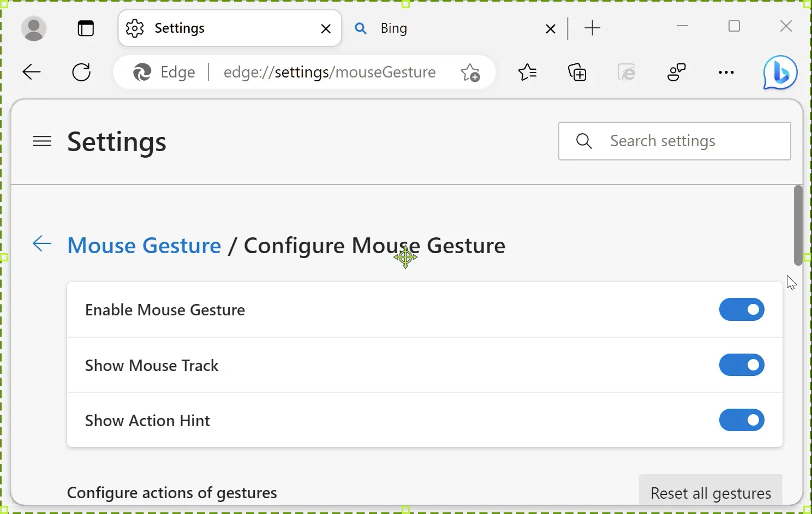The width and height of the screenshot is (812, 514).
Task: Click the Reset all gestures button
Action: [x=710, y=493]
